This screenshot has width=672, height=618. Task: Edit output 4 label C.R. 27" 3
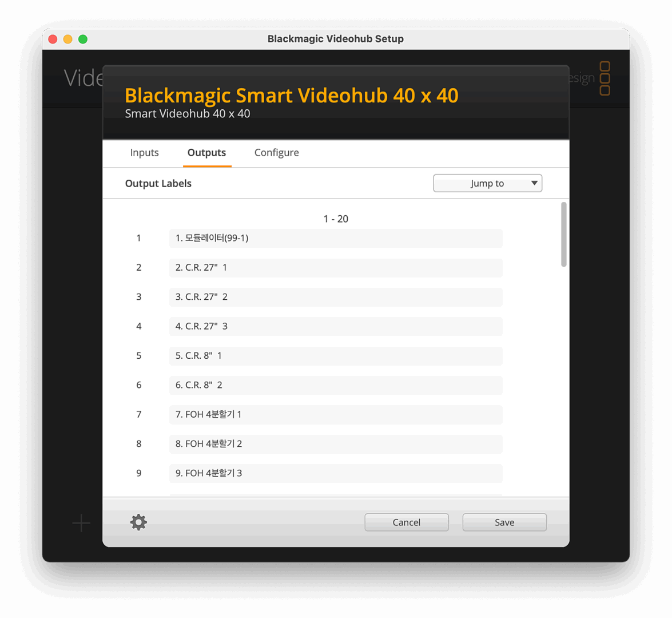[336, 326]
